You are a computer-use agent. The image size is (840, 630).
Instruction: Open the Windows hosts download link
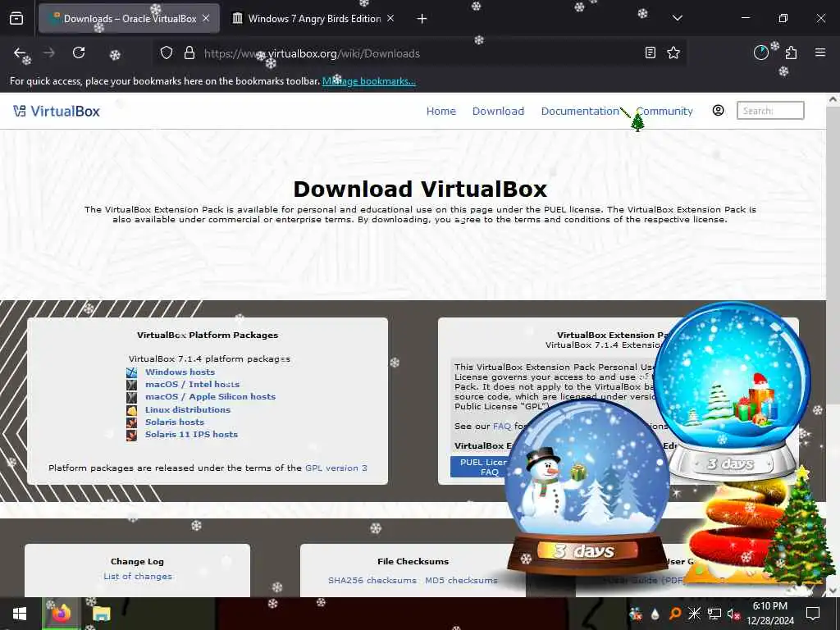click(180, 372)
